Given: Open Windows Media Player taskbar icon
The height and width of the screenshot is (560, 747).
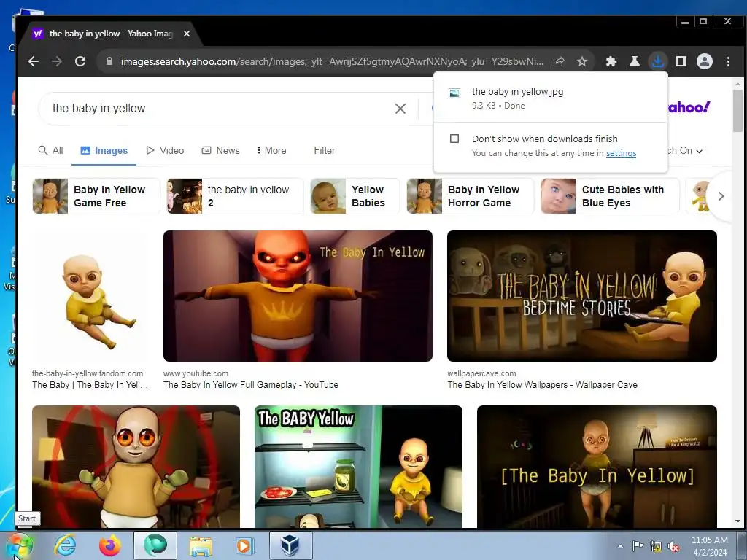Looking at the screenshot, I should (x=245, y=545).
